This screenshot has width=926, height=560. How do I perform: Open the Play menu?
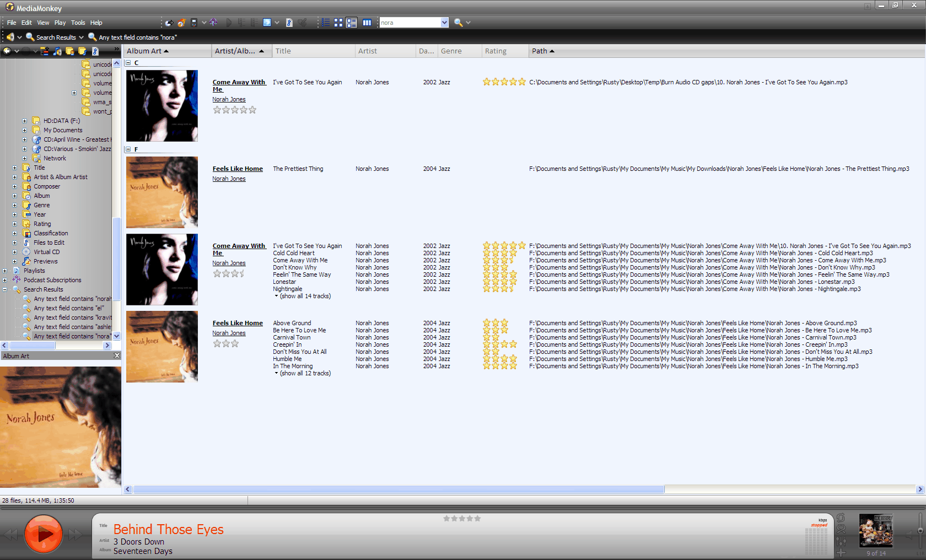pos(60,23)
